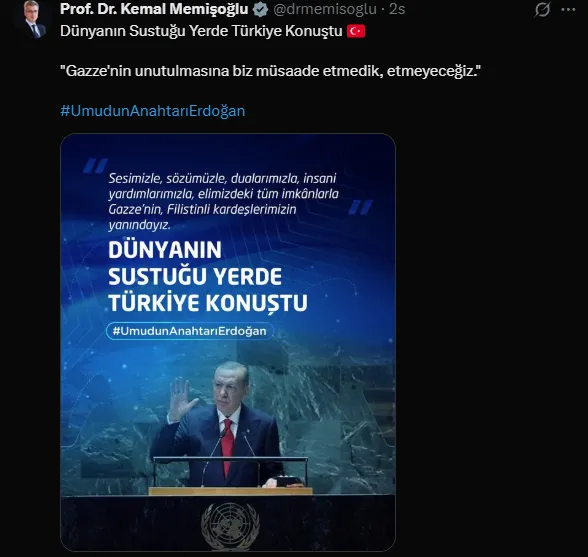Click the @drmemisoglu handle
This screenshot has height=557, width=588.
pos(325,9)
